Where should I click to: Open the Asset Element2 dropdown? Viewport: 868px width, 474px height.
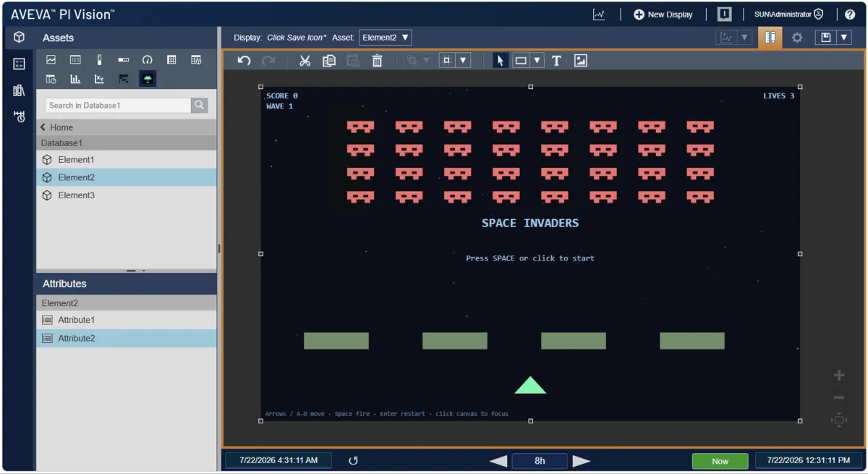click(385, 37)
